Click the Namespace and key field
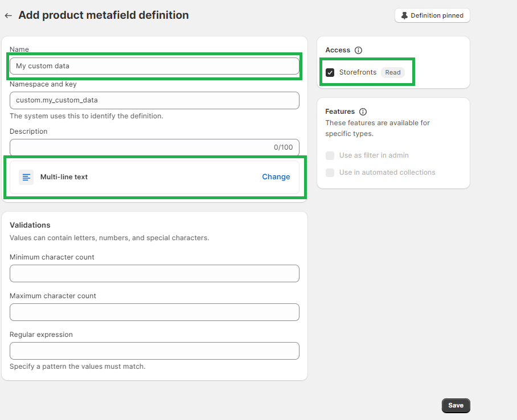This screenshot has height=420, width=517. (154, 100)
